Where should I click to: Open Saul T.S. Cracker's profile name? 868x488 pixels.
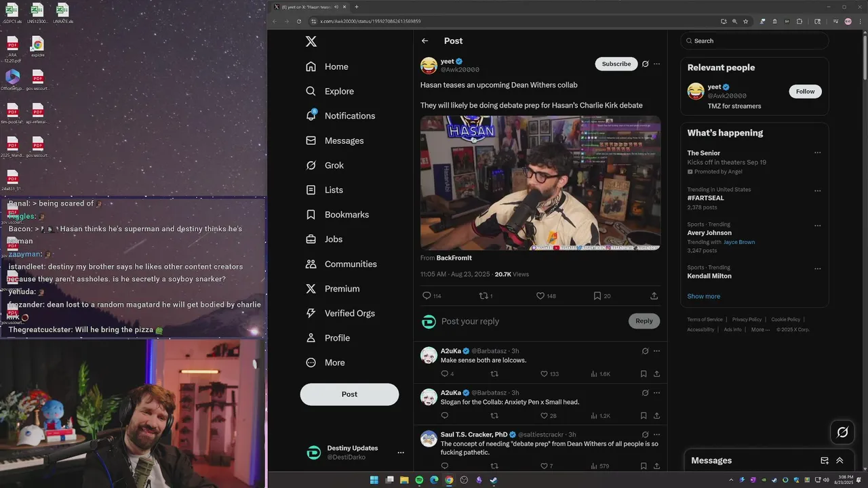[x=474, y=434]
